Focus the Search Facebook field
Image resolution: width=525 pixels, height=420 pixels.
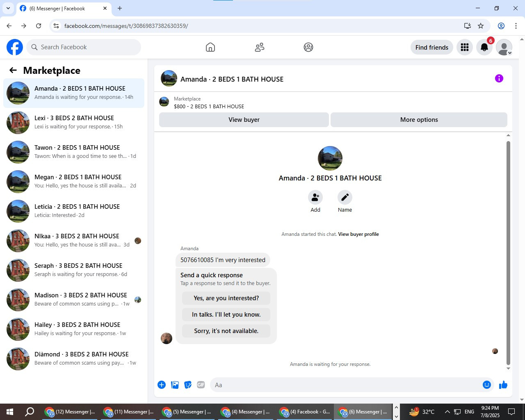[84, 47]
